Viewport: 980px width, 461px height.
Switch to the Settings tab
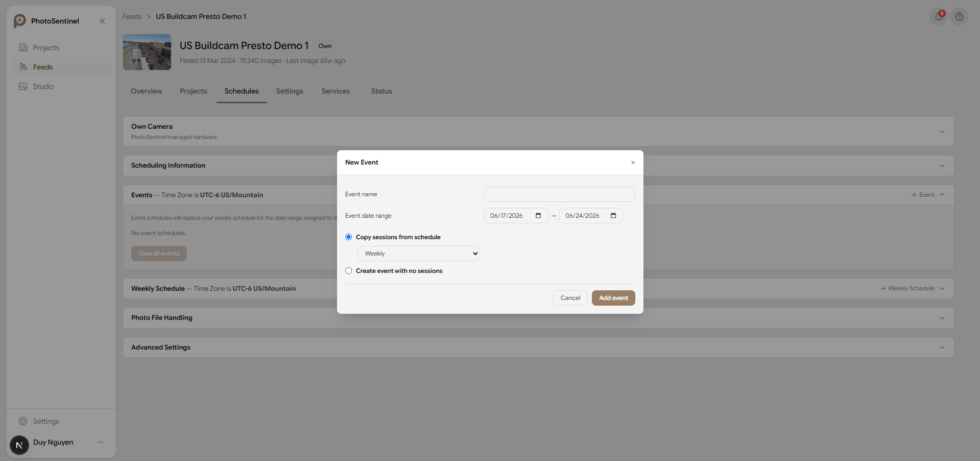(x=290, y=91)
